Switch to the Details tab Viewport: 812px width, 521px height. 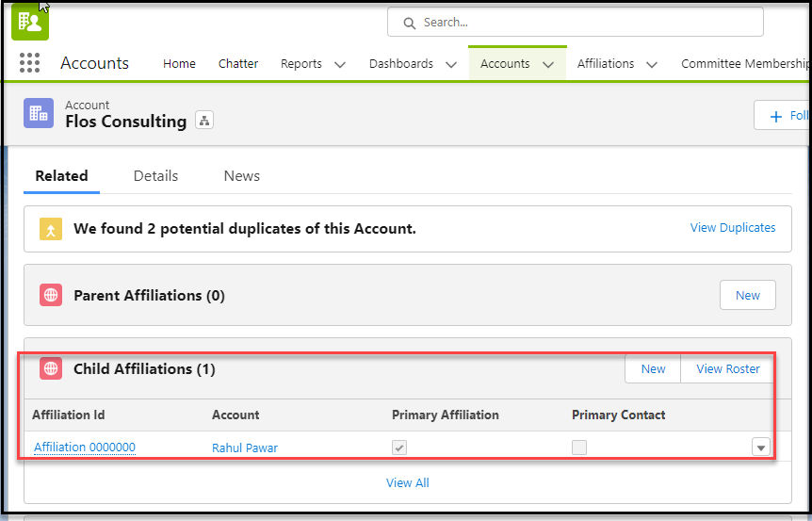pos(155,176)
